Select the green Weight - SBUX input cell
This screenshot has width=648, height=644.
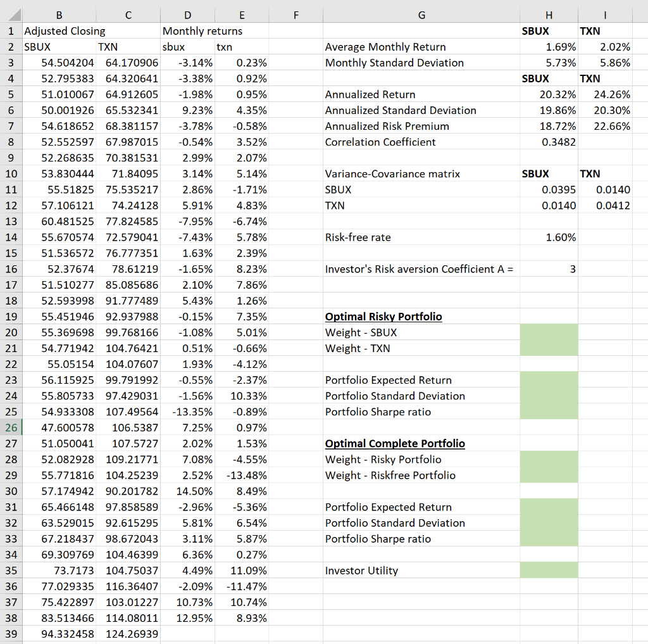point(548,332)
